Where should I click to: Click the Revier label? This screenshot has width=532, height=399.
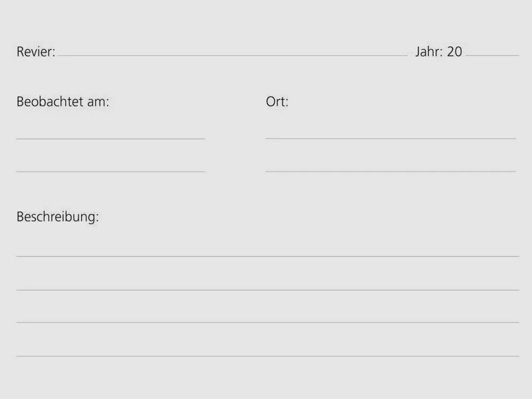pyautogui.click(x=35, y=52)
